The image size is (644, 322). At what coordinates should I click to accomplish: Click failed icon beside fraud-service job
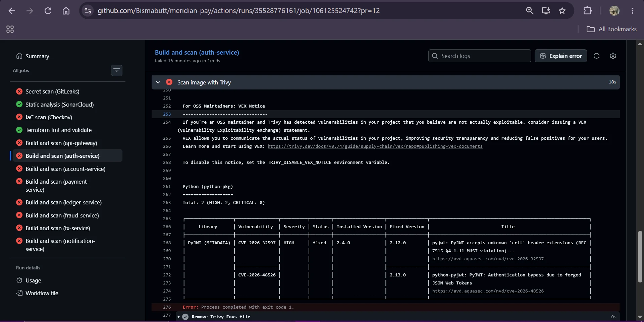coord(19,215)
